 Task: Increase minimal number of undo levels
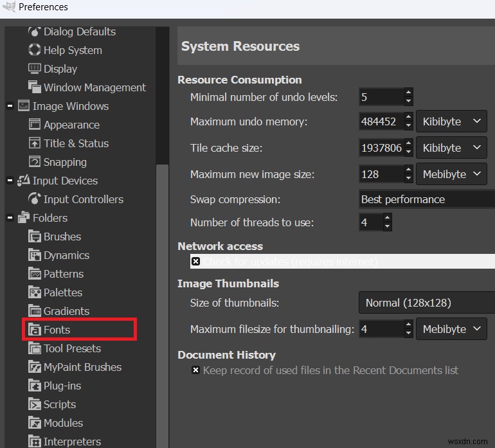[x=408, y=93]
